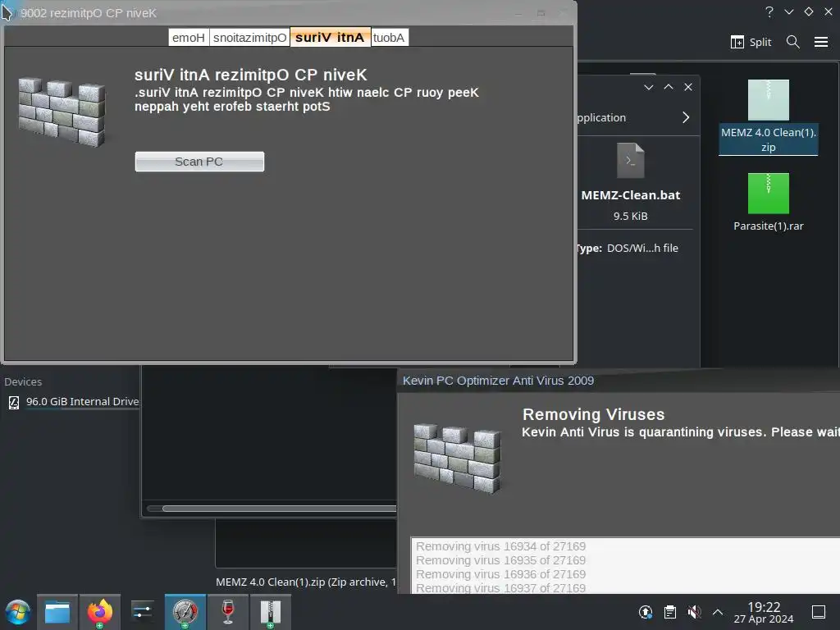840x630 pixels.
Task: Click 'Removing virus 16936 of 27169' log line
Action: [501, 574]
